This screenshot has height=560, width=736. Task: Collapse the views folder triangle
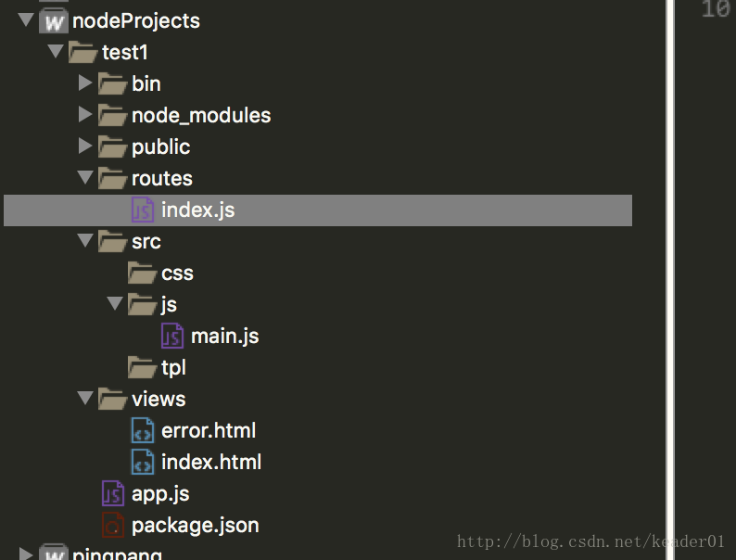point(85,398)
